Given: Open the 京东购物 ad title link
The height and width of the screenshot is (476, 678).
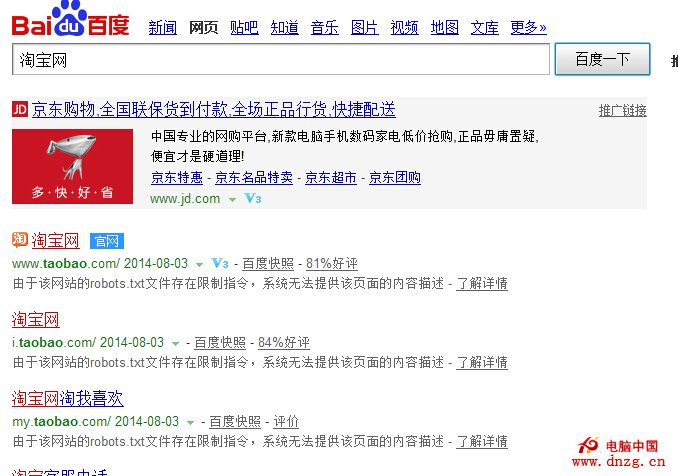Looking at the screenshot, I should point(214,109).
